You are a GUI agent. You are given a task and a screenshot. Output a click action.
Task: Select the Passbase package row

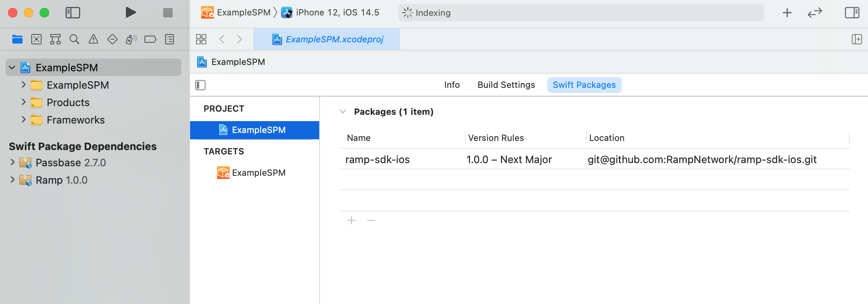pos(93,163)
